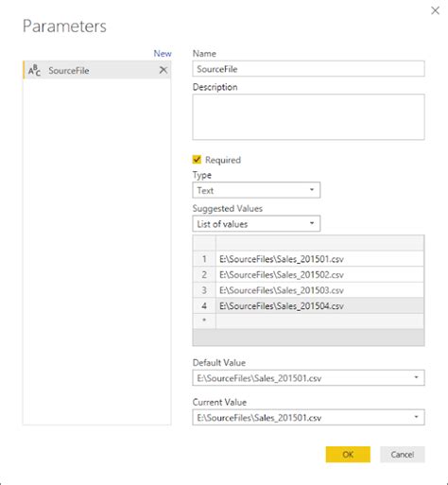Open the Type dropdown showing Text
This screenshot has width=448, height=485.
point(256,190)
